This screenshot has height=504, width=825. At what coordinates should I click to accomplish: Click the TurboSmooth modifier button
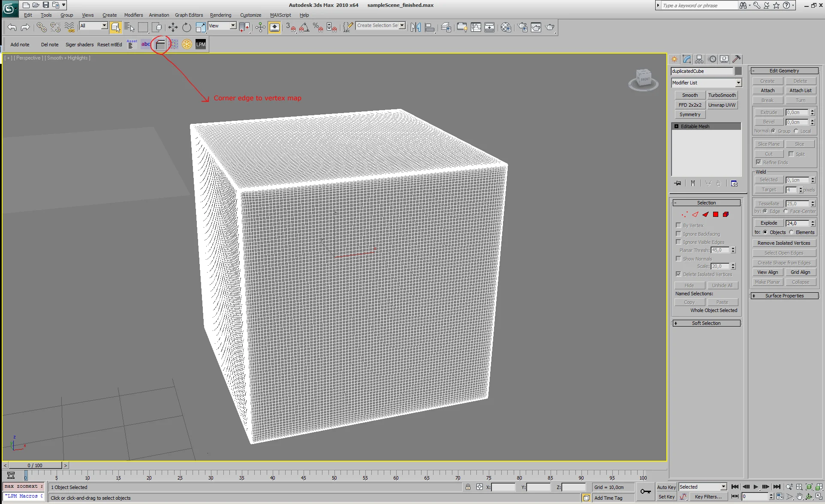click(722, 95)
